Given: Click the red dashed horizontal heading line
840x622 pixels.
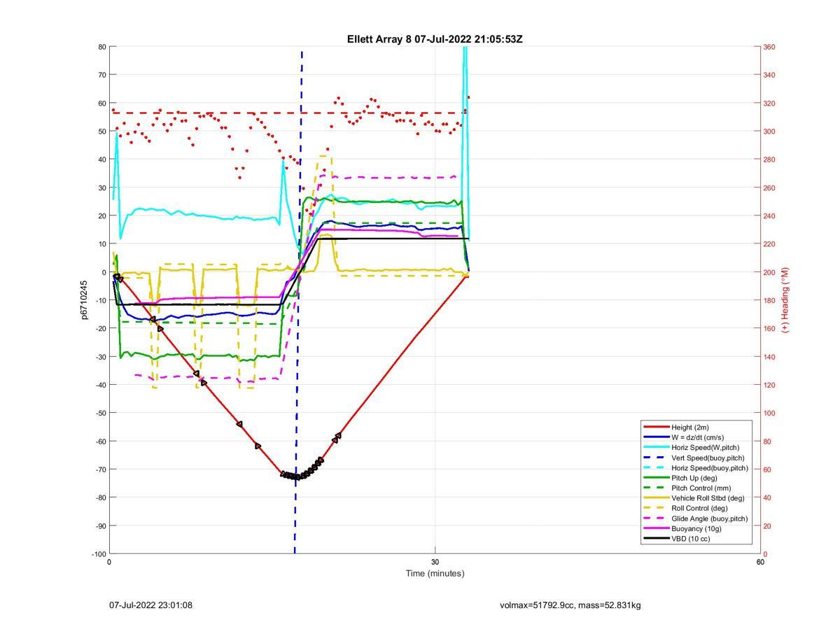Looking at the screenshot, I should pyautogui.click(x=288, y=113).
